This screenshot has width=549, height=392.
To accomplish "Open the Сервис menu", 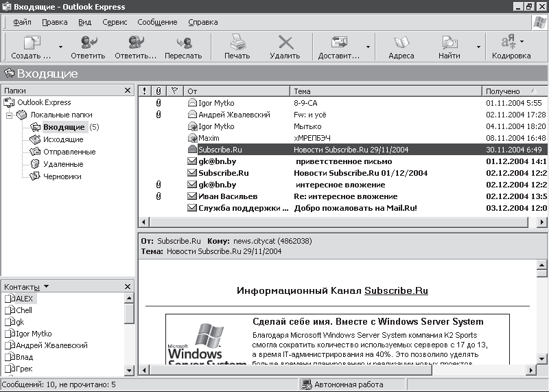I will click(114, 22).
